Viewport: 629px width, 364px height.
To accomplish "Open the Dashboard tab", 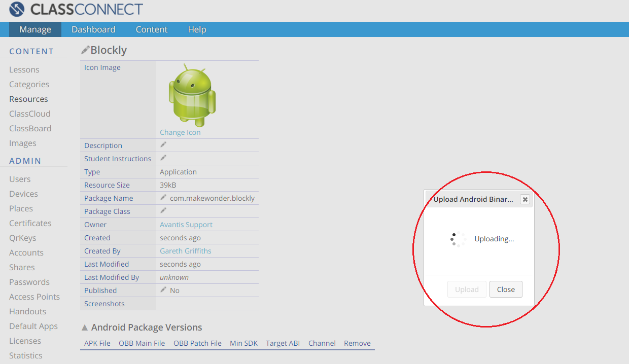I will [93, 29].
